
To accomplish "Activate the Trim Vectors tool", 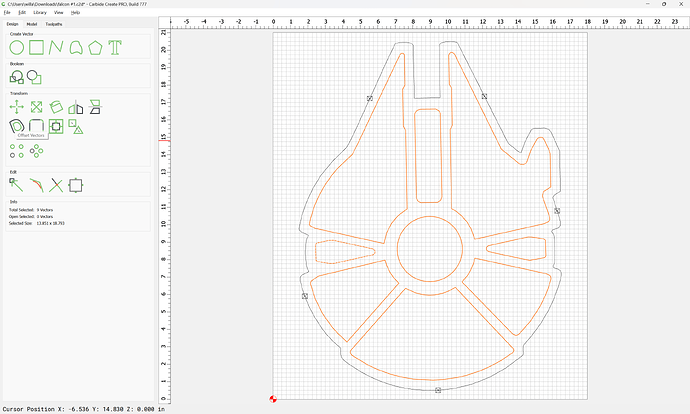I will pos(56,185).
